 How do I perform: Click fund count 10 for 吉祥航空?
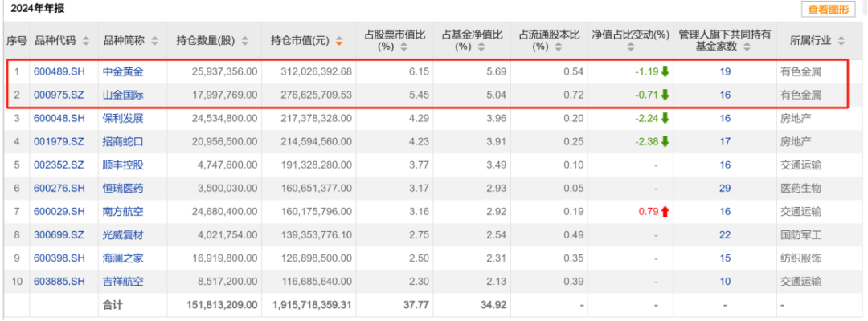coord(725,282)
